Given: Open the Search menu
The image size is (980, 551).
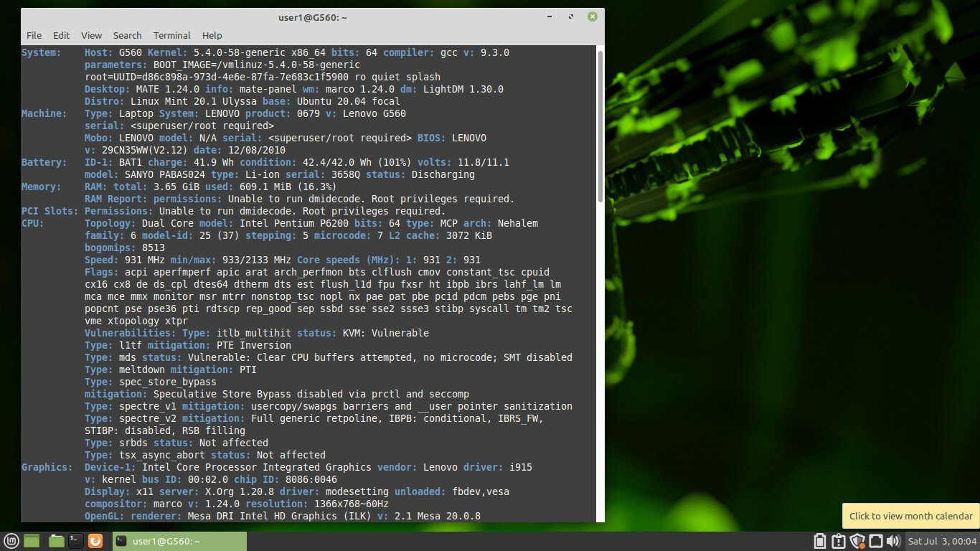Looking at the screenshot, I should [x=127, y=35].
